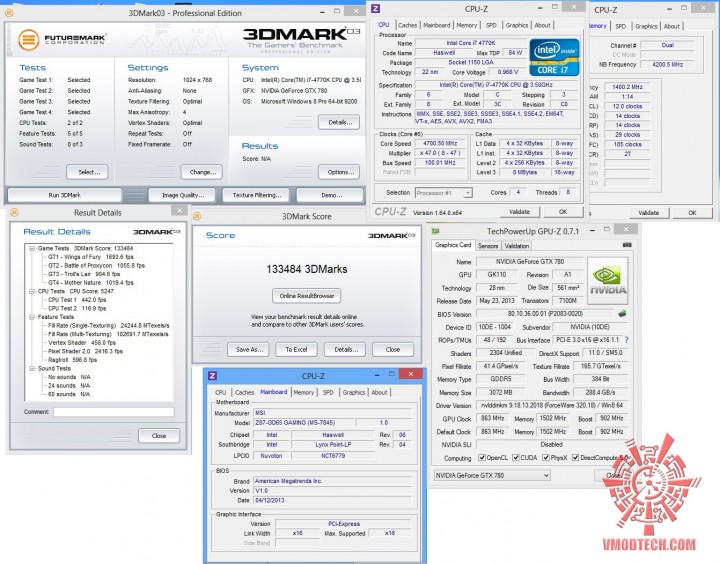Collapse the Feature Tests tree node

click(x=32, y=317)
